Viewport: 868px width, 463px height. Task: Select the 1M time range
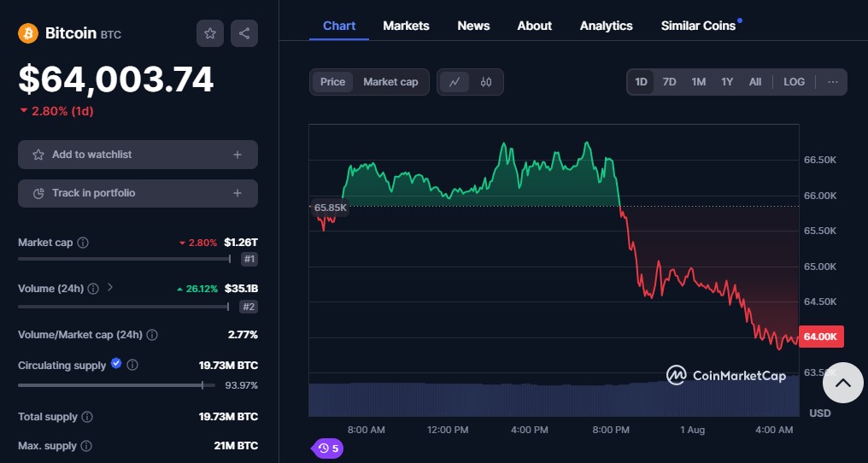point(698,82)
